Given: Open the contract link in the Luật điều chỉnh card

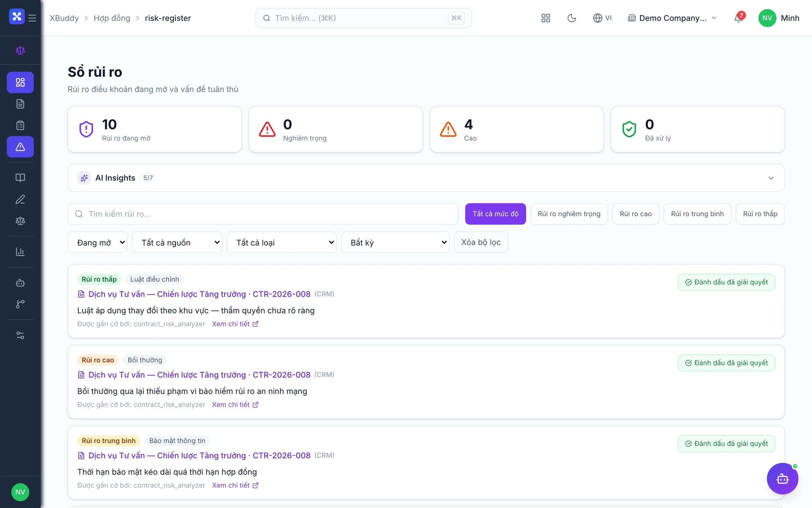Looking at the screenshot, I should [199, 294].
